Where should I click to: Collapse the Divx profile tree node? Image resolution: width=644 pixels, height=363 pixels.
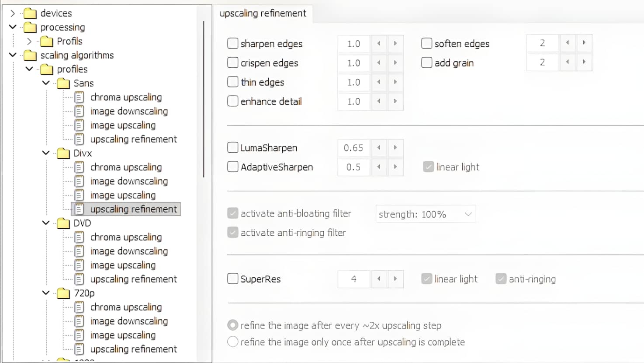pos(46,153)
